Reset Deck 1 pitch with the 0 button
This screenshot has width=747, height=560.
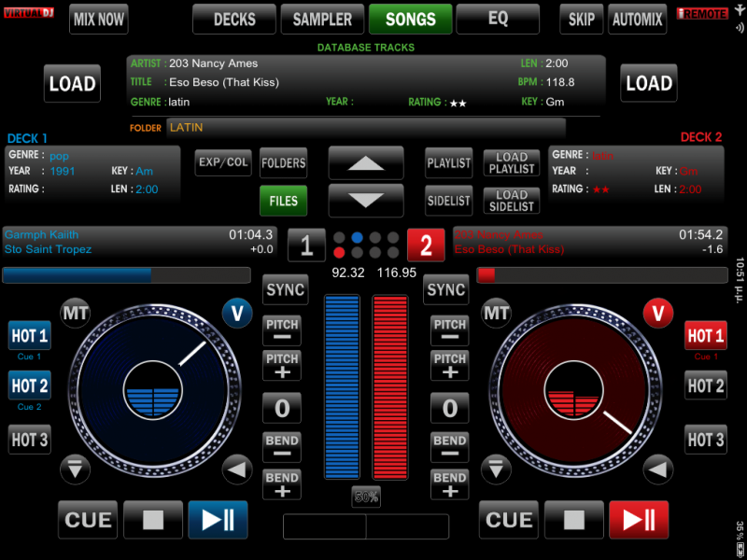(x=282, y=408)
